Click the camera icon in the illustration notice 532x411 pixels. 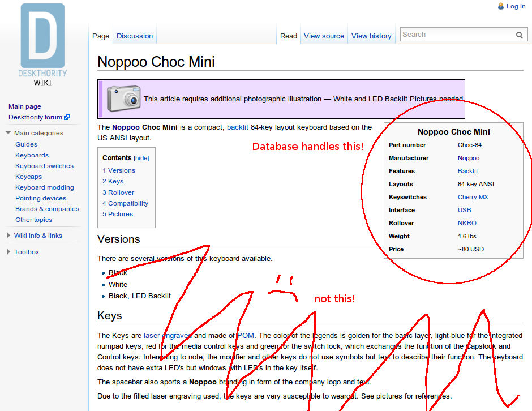[123, 98]
